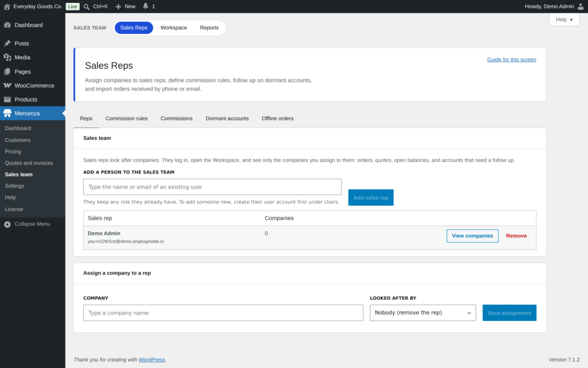Focus the company name input field
588x368 pixels.
(x=223, y=313)
